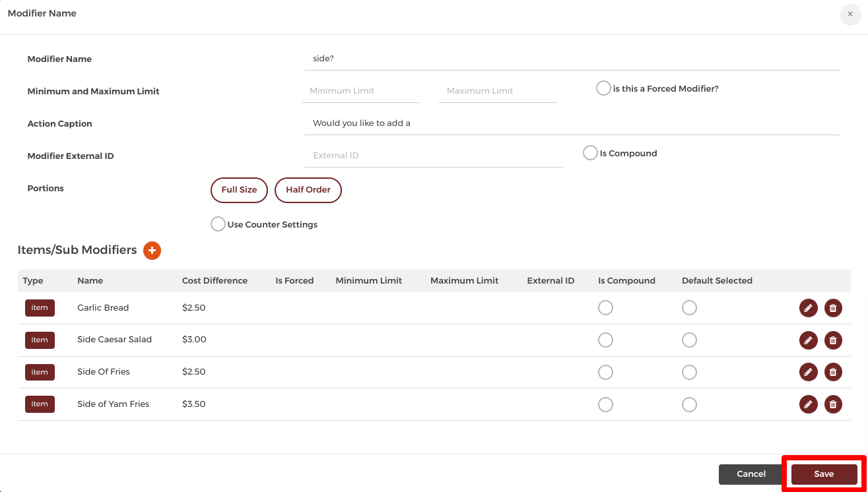Viewport: 868px width, 492px height.
Task: Edit the Side Caesar Salad item
Action: tap(808, 340)
